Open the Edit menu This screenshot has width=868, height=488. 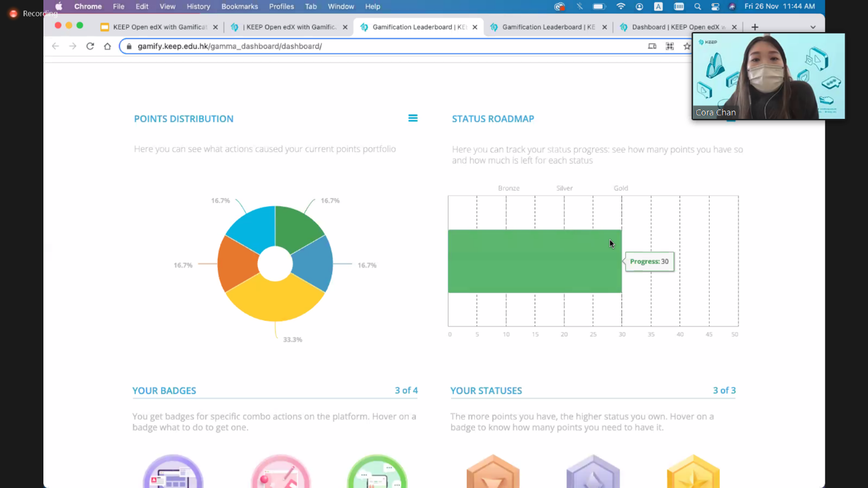[x=142, y=6]
